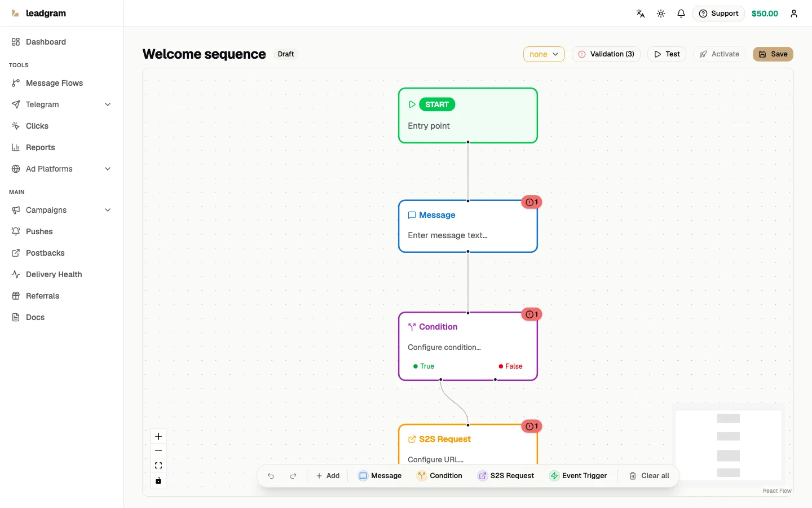
Task: Click the flow minimap thumbnail
Action: coord(729,445)
